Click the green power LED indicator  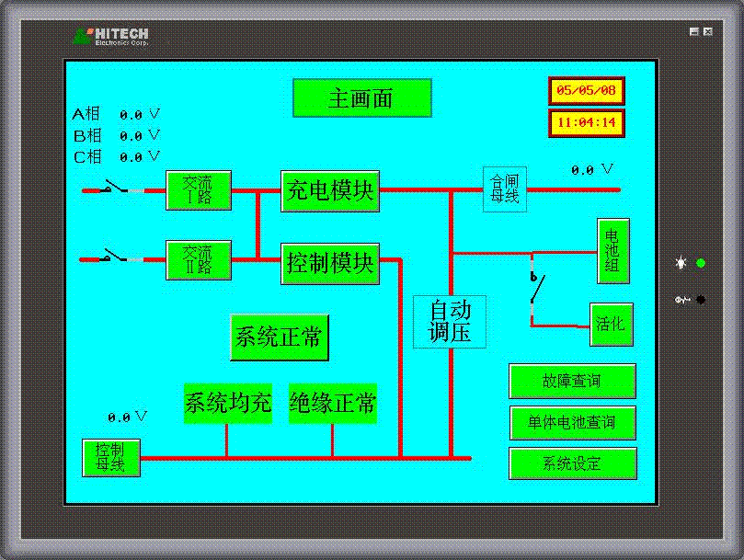tap(701, 263)
